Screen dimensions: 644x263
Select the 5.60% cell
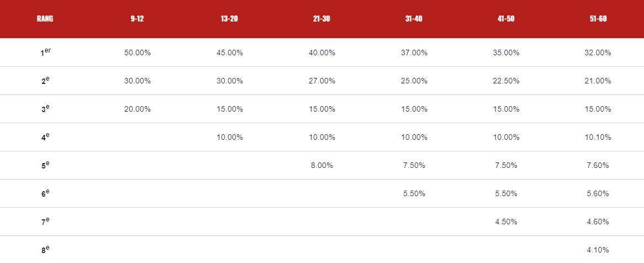(598, 194)
